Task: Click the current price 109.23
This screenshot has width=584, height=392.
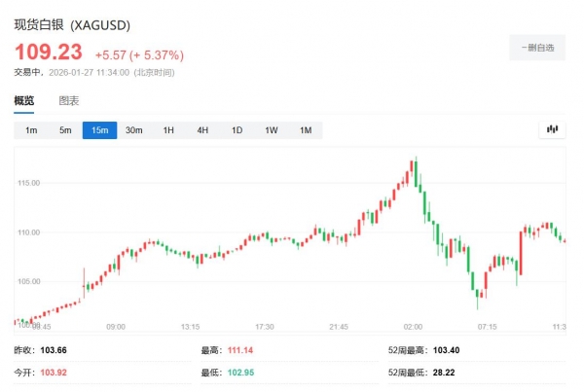Action: (x=48, y=52)
